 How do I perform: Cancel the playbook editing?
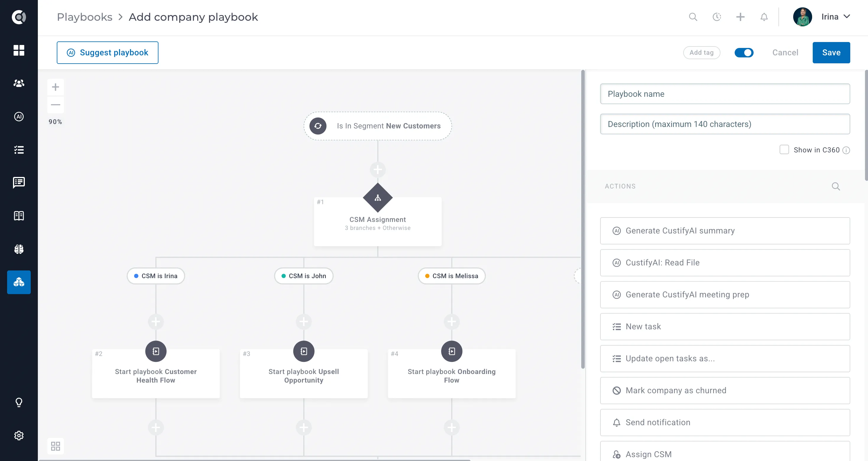(785, 53)
